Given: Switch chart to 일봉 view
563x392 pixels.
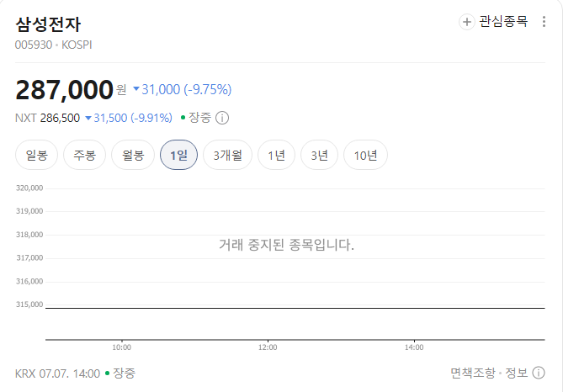Looking at the screenshot, I should [37, 155].
